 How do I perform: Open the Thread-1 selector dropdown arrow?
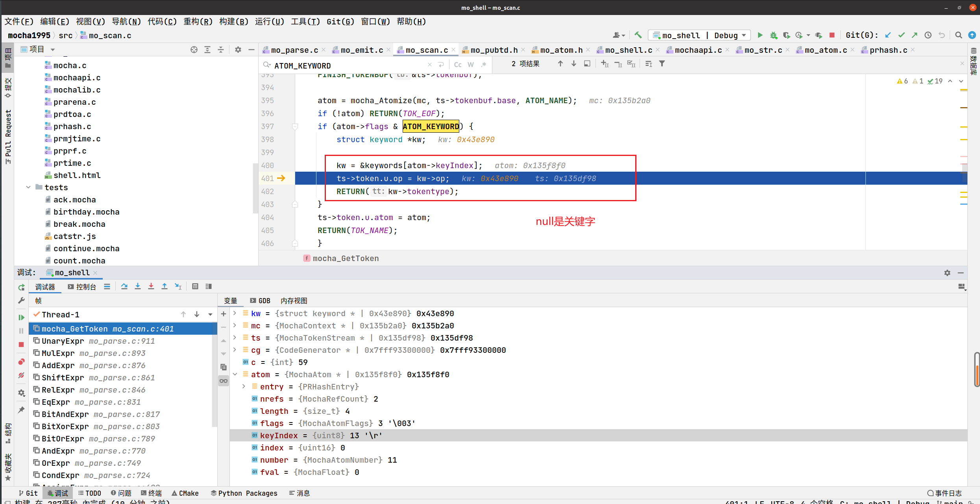[211, 315]
